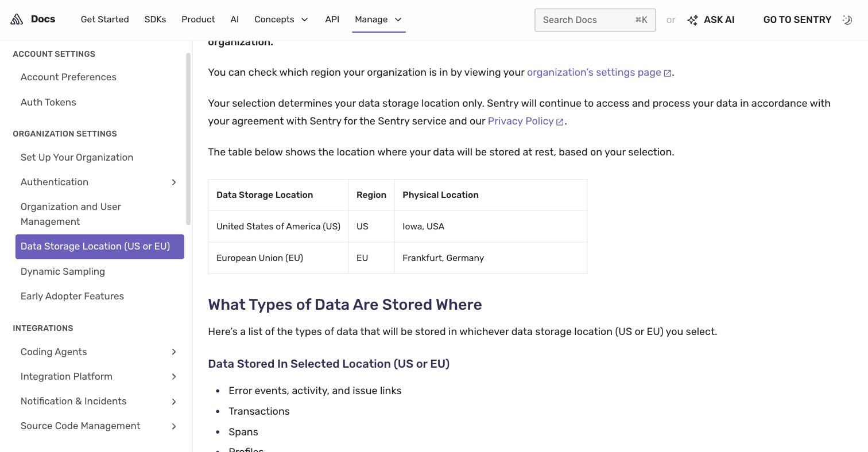Expand Coding Agents sidebar section

174,352
